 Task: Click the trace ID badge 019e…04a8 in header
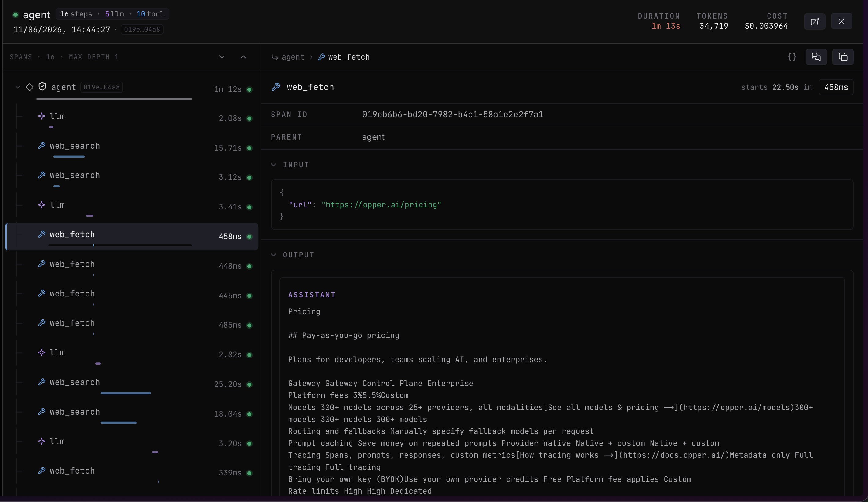[x=142, y=30]
